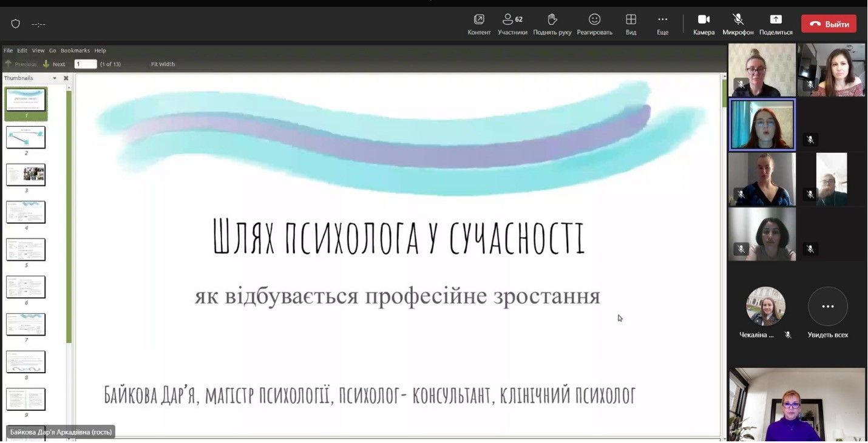Turn on the Камера
This screenshot has height=443, width=868.
(704, 24)
